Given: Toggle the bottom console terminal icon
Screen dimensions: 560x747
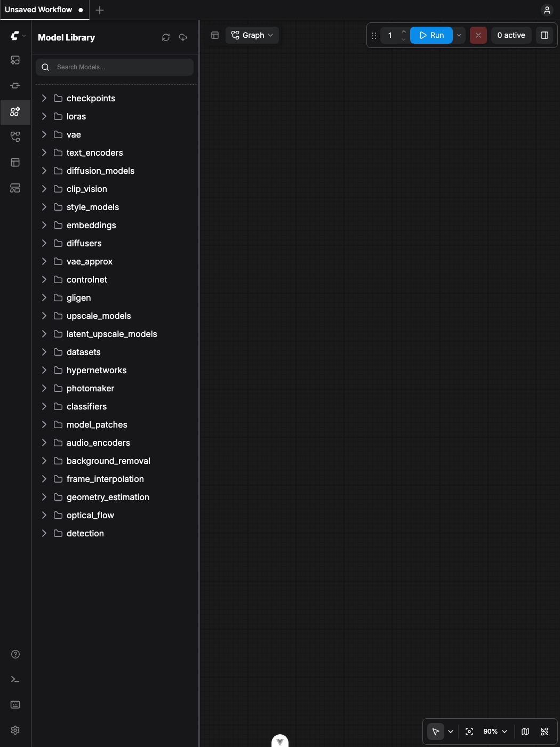Looking at the screenshot, I should 15,680.
